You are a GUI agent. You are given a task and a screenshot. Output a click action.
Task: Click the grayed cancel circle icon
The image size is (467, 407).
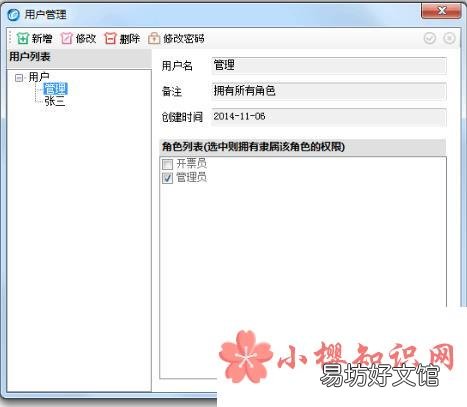449,38
